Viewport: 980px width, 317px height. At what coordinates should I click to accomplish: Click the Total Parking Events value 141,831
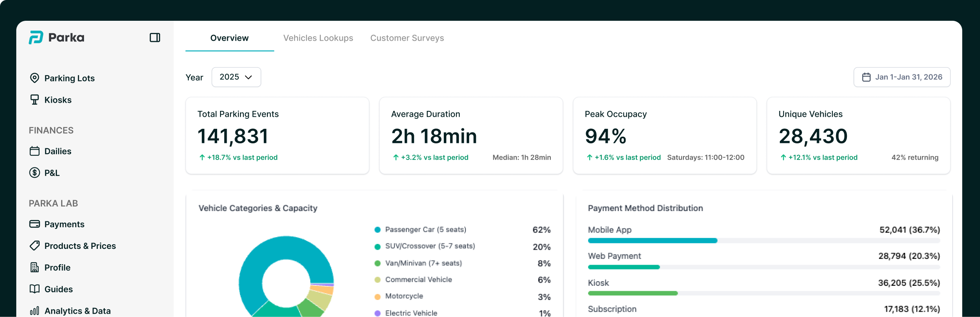[233, 136]
